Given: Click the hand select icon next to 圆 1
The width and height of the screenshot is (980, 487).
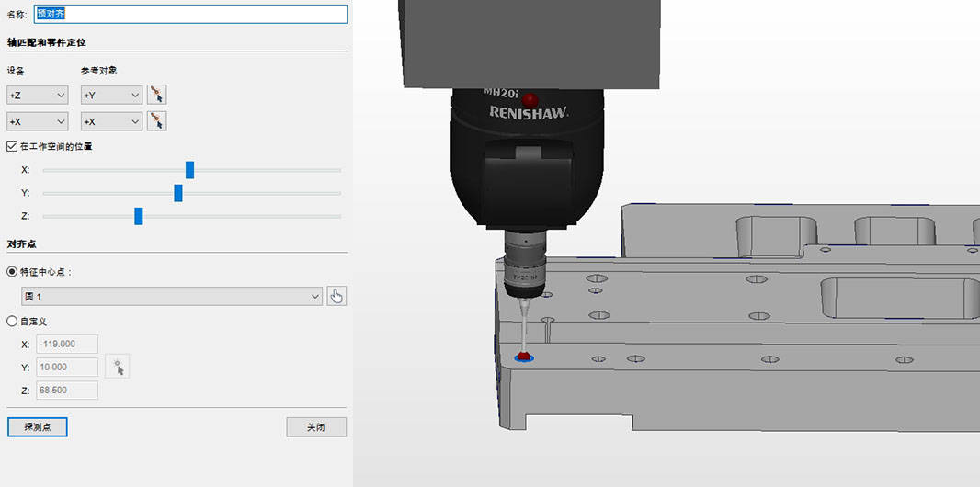Looking at the screenshot, I should [336, 296].
